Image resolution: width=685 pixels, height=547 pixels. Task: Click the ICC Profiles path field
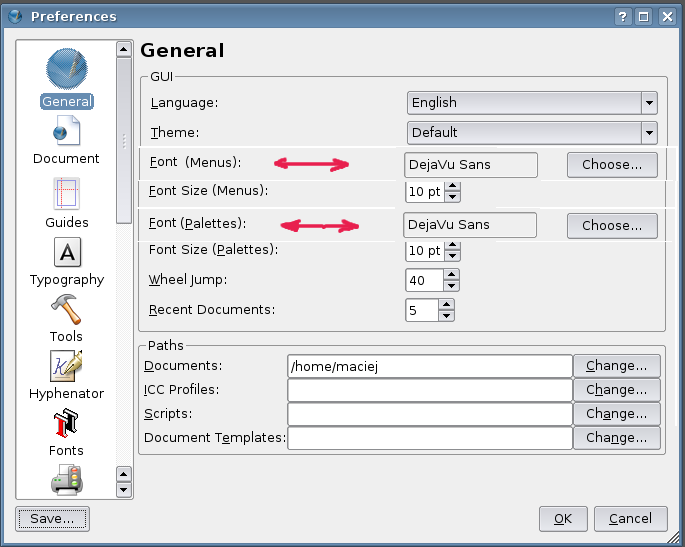pyautogui.click(x=429, y=390)
